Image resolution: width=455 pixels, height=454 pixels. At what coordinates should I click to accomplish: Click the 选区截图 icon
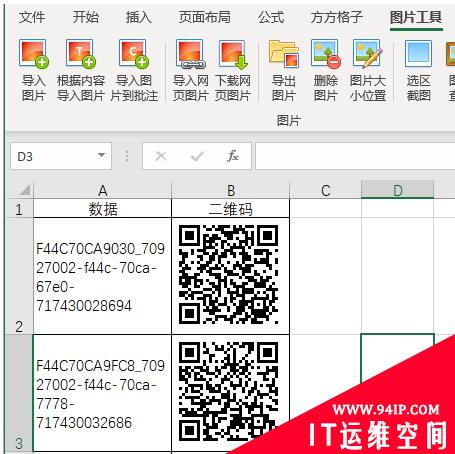click(x=418, y=53)
